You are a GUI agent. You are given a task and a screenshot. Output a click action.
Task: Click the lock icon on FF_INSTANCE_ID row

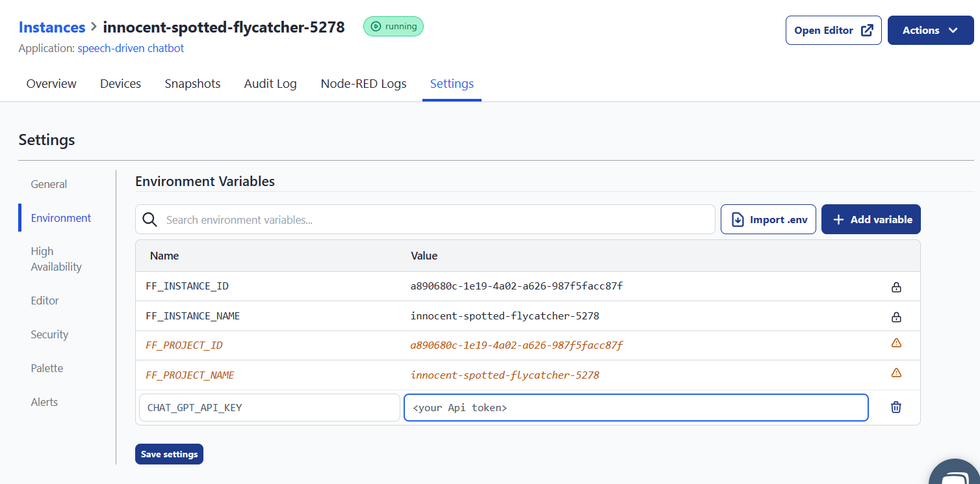(896, 286)
